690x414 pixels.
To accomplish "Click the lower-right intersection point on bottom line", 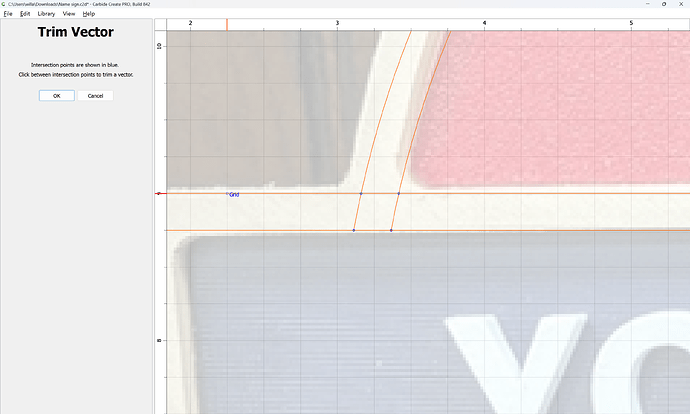I will click(x=391, y=231).
